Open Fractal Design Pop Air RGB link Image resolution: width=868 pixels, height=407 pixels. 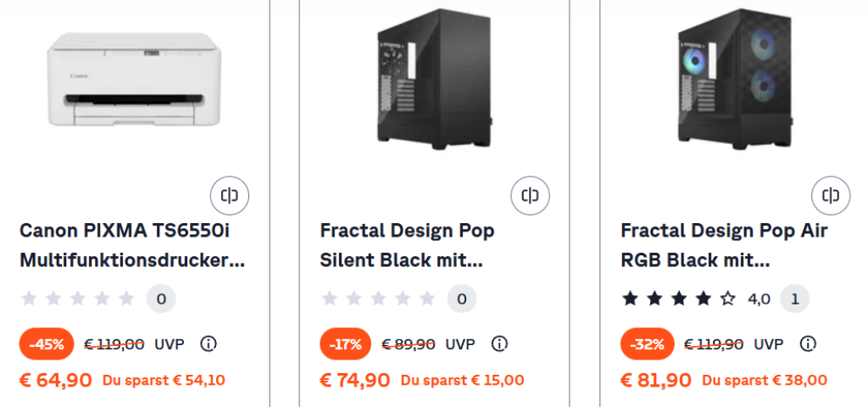click(724, 246)
